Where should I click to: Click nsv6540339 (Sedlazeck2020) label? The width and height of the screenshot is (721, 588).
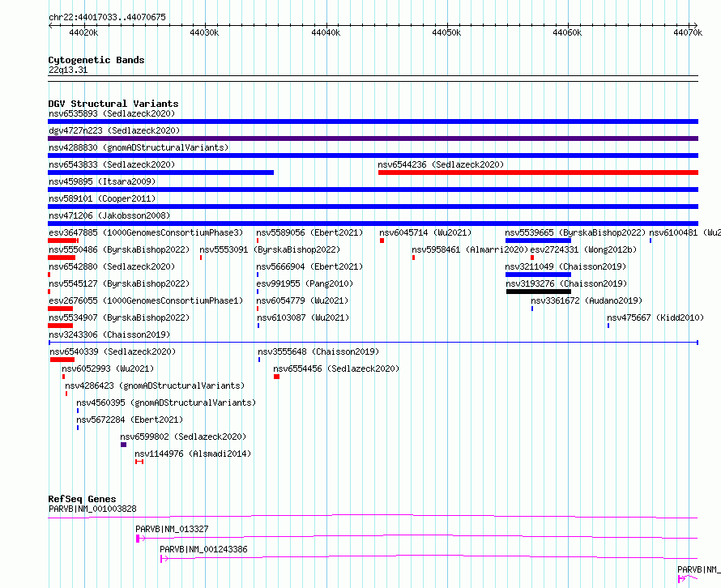[x=113, y=352]
